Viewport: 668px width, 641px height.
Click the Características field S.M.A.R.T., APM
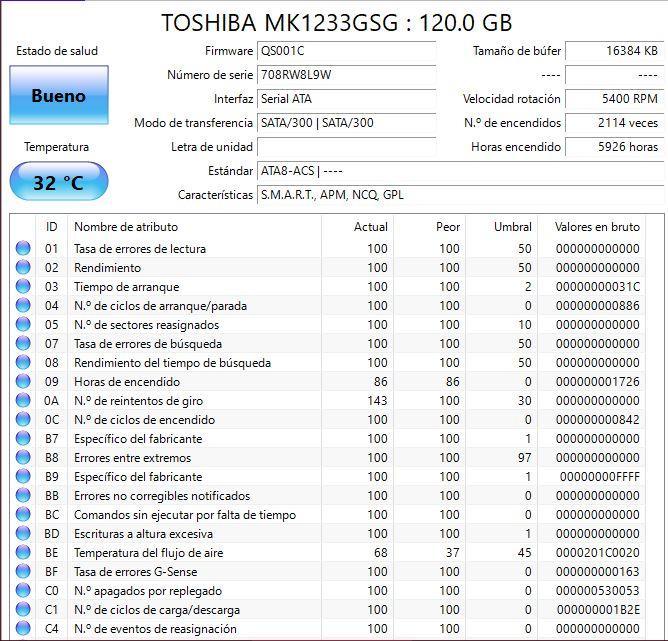point(461,195)
